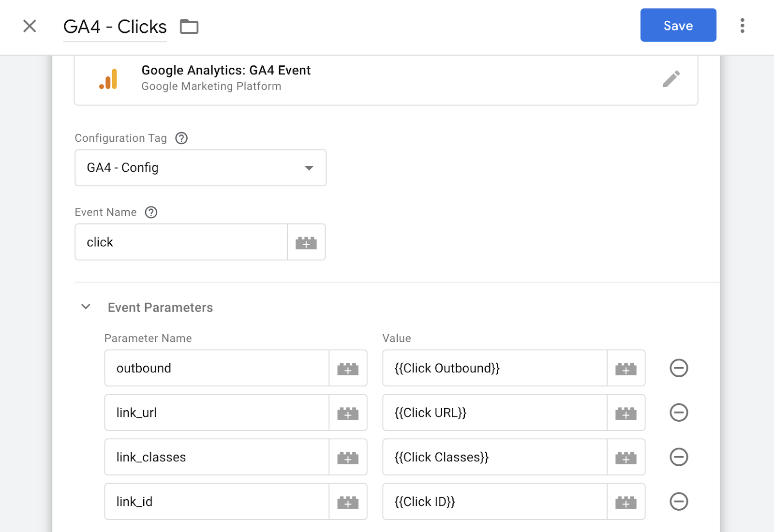Viewport: 774px width, 532px height.
Task: Delete the link_classes parameter row
Action: pyautogui.click(x=679, y=458)
